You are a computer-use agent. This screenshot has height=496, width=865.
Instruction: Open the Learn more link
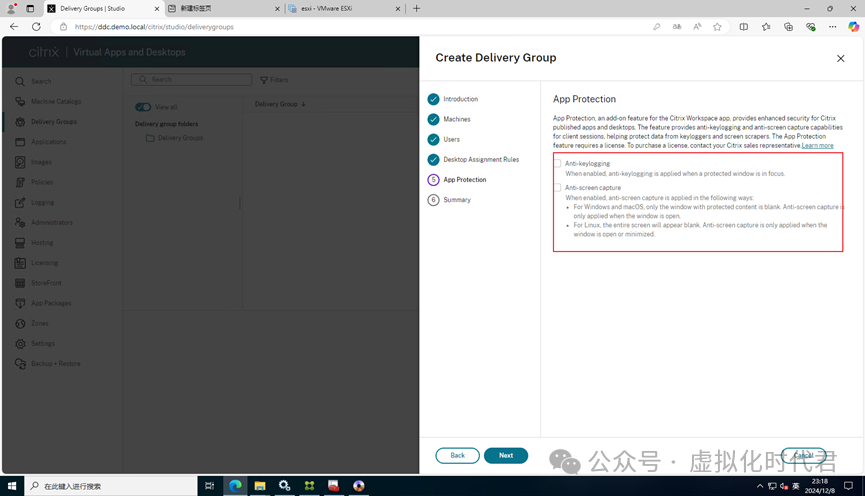(818, 146)
